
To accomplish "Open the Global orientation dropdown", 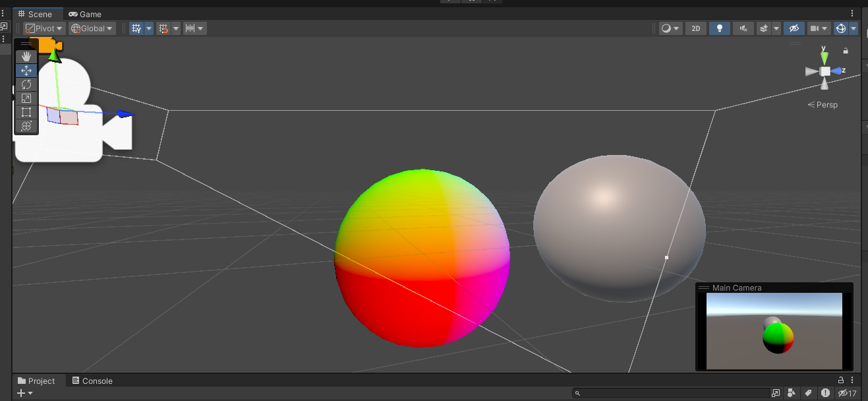I will [92, 28].
